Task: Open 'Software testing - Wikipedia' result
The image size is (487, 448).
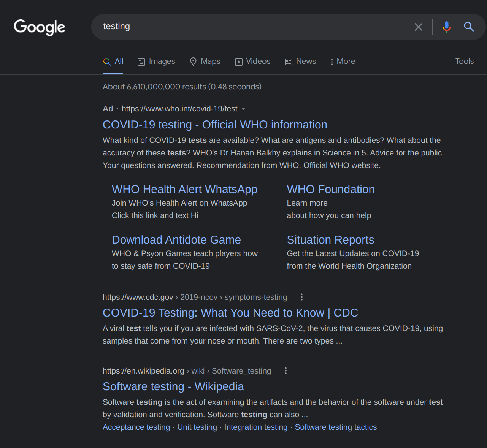Action: pyautogui.click(x=173, y=386)
